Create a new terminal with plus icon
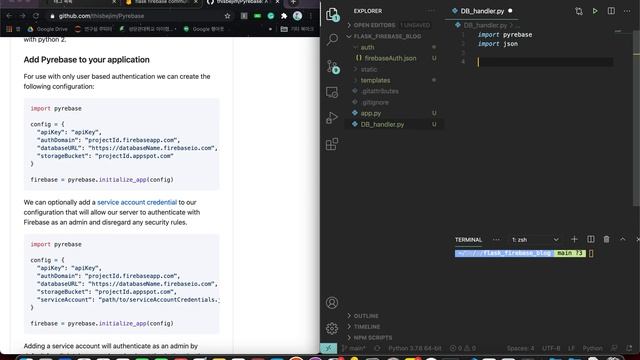The height and width of the screenshot is (360, 640). 574,239
